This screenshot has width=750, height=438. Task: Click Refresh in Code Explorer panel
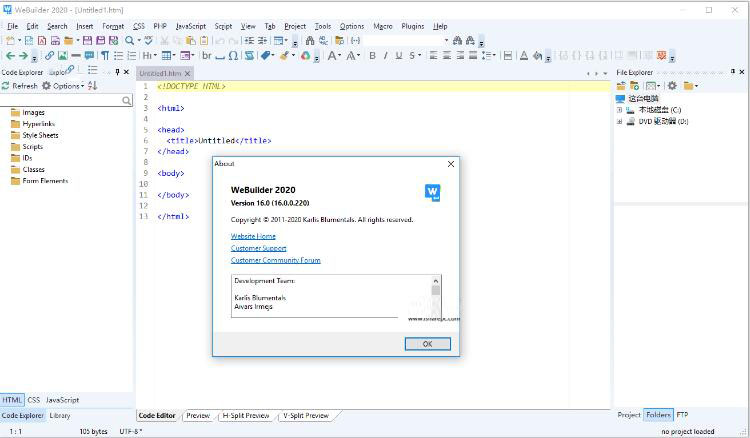(20, 86)
